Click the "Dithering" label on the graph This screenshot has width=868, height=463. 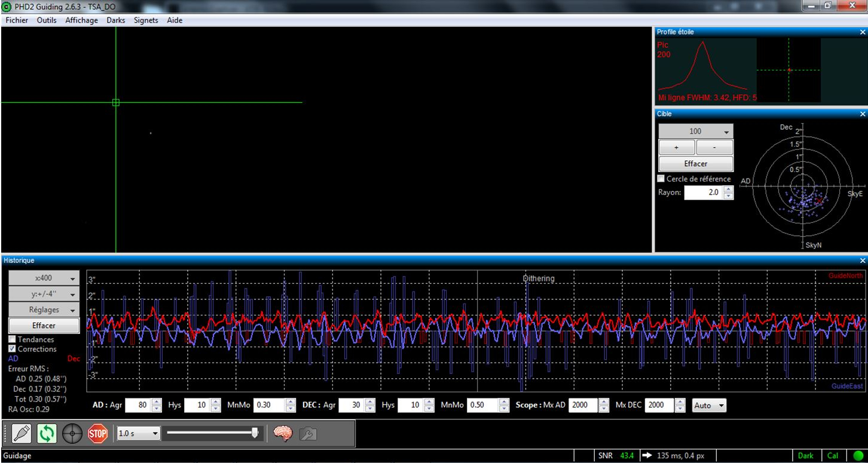pos(539,278)
